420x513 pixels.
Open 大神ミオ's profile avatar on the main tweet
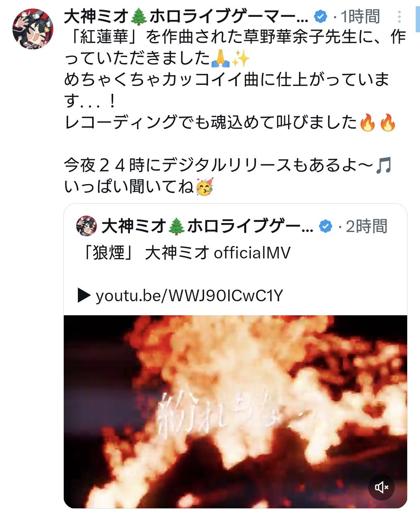(x=33, y=29)
